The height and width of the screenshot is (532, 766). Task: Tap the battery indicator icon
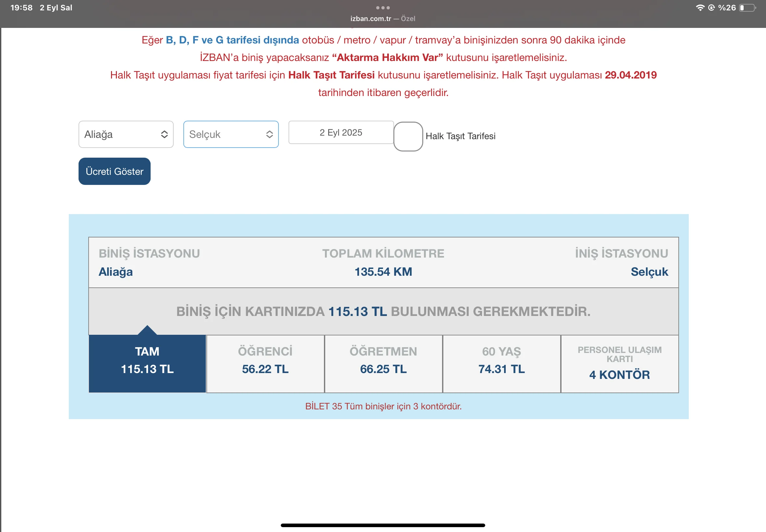point(747,8)
